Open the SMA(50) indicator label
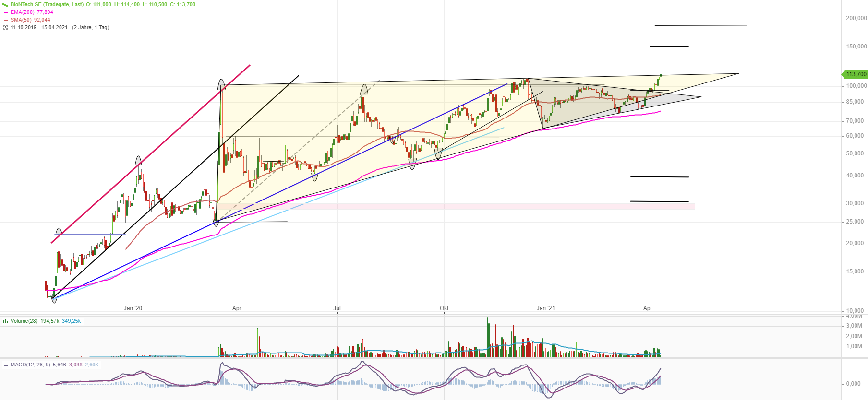The image size is (868, 400). pyautogui.click(x=21, y=20)
